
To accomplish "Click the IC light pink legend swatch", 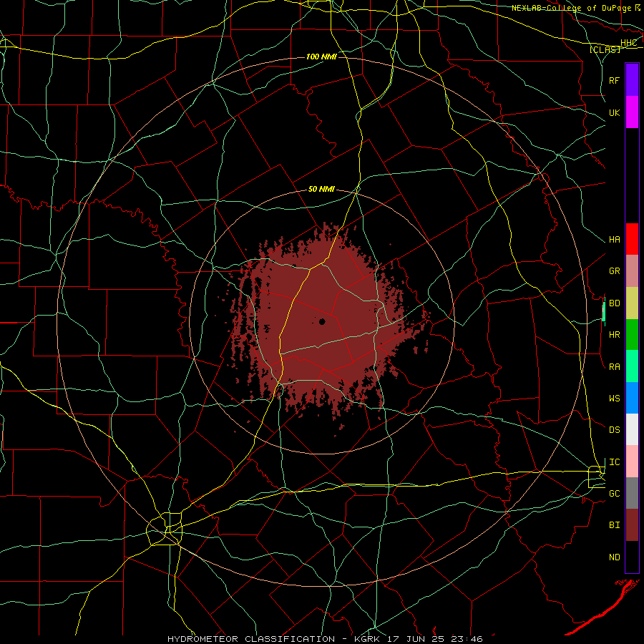I will click(x=632, y=462).
